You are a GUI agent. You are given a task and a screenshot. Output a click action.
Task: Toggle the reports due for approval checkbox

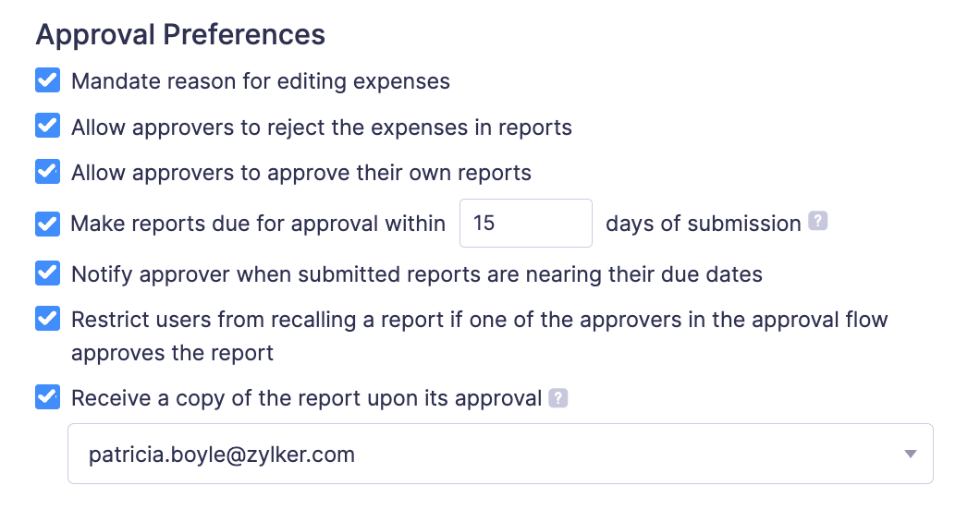click(x=47, y=224)
